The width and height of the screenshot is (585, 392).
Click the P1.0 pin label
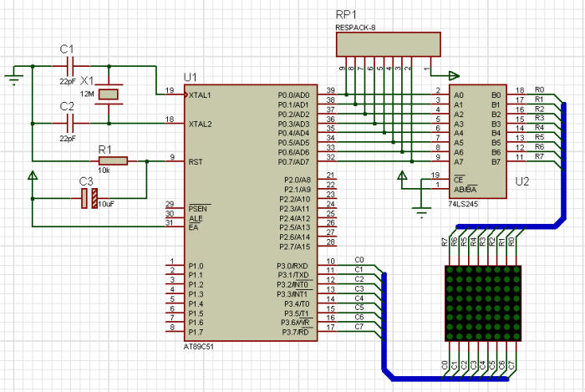196,266
